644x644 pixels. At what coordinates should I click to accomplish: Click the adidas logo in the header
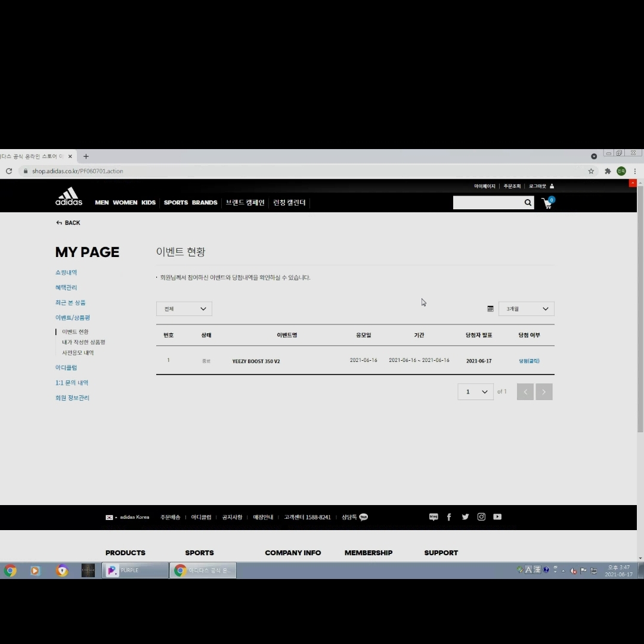point(69,197)
